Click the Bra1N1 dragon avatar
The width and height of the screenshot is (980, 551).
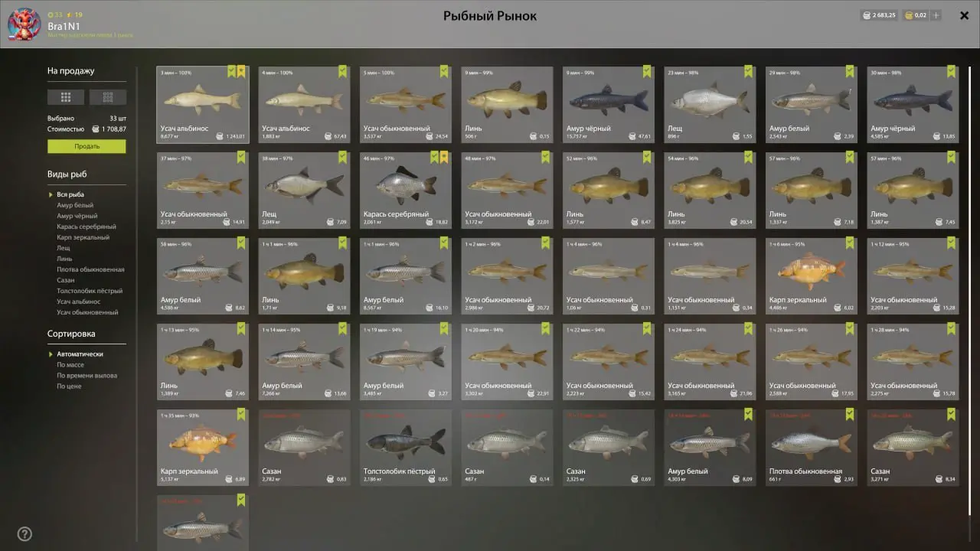(24, 24)
